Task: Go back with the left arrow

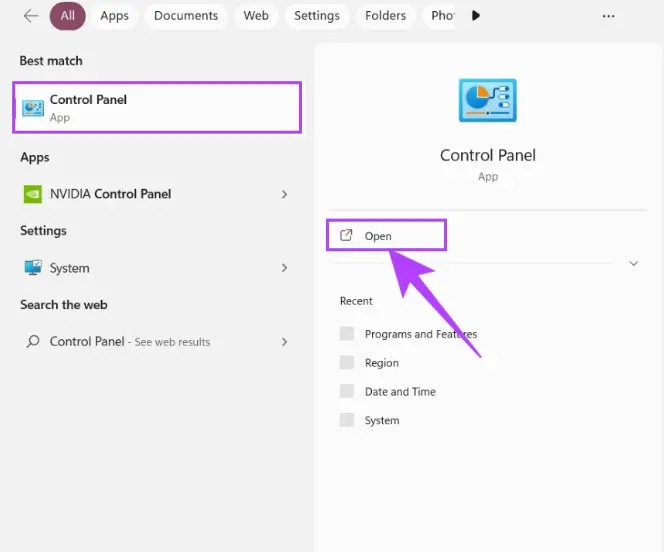Action: (31, 16)
